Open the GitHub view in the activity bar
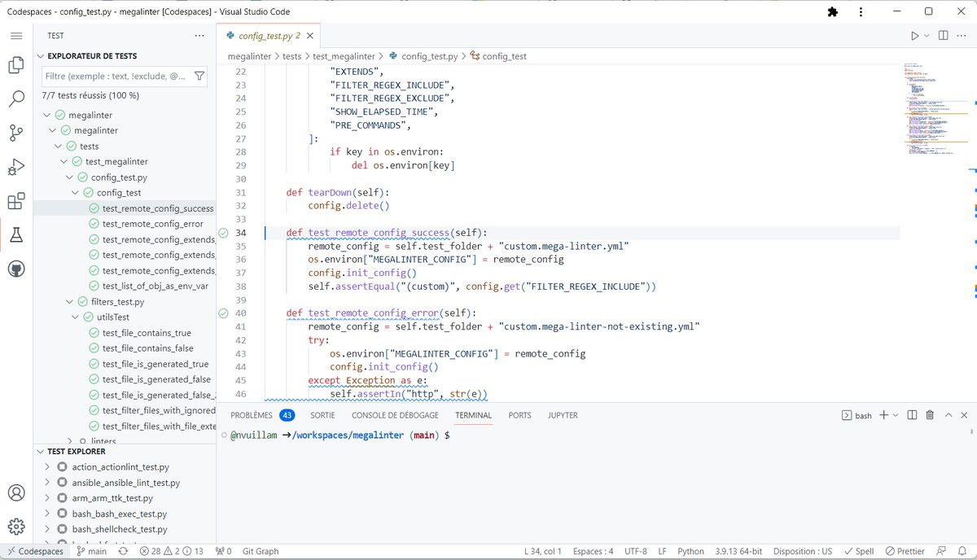The width and height of the screenshot is (977, 560). point(16,269)
